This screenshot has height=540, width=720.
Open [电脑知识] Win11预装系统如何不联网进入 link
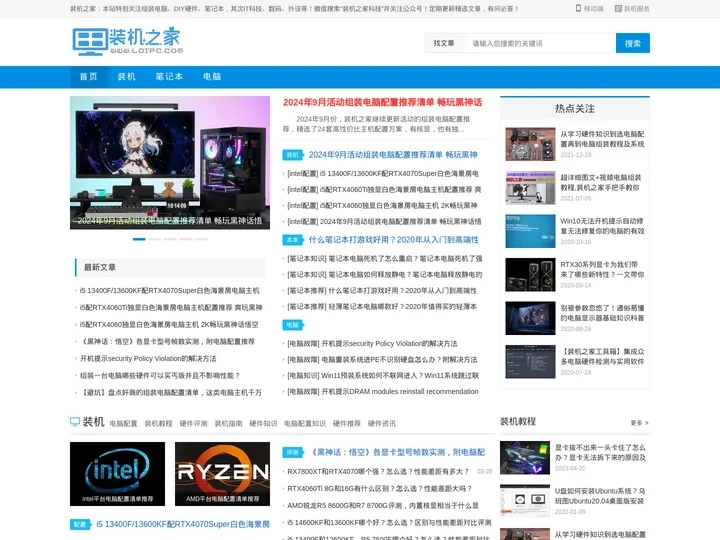point(383,376)
